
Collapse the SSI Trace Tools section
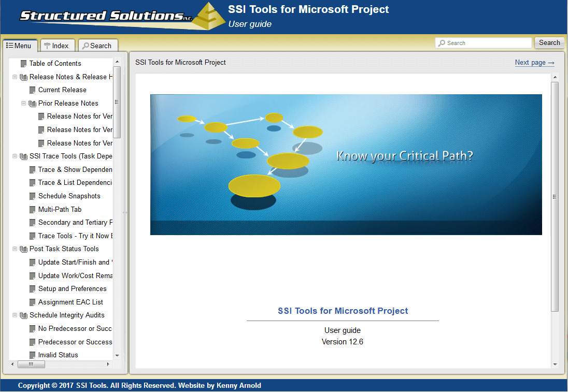(x=15, y=156)
